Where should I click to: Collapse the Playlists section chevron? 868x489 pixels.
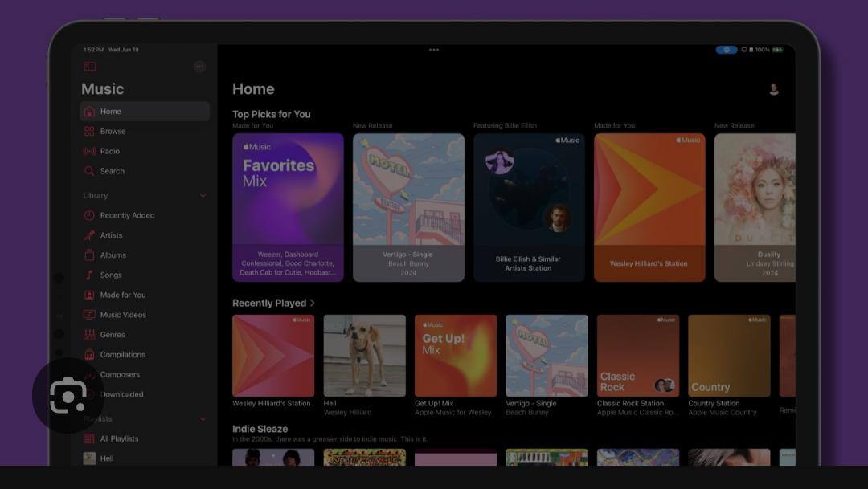point(203,419)
